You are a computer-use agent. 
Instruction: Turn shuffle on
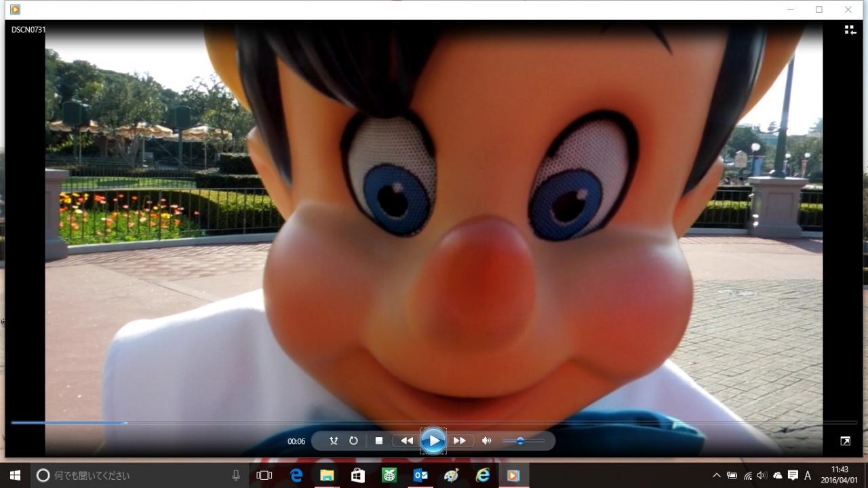[x=334, y=440]
